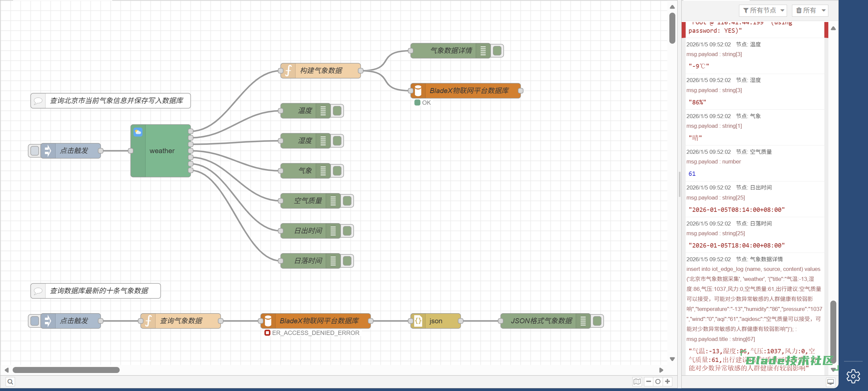This screenshot has width=868, height=391.
Task: Expand the 所有 clear dropdown arrow
Action: click(824, 10)
